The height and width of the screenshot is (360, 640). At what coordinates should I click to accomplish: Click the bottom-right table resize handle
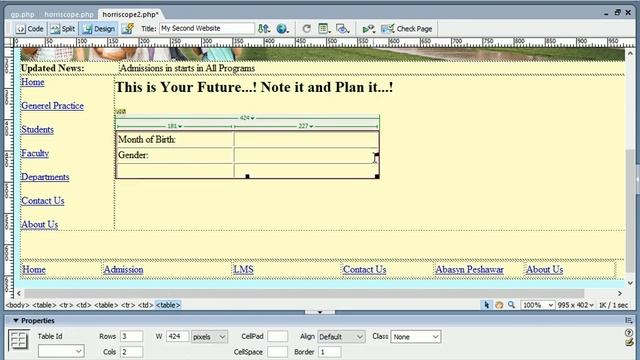(377, 176)
